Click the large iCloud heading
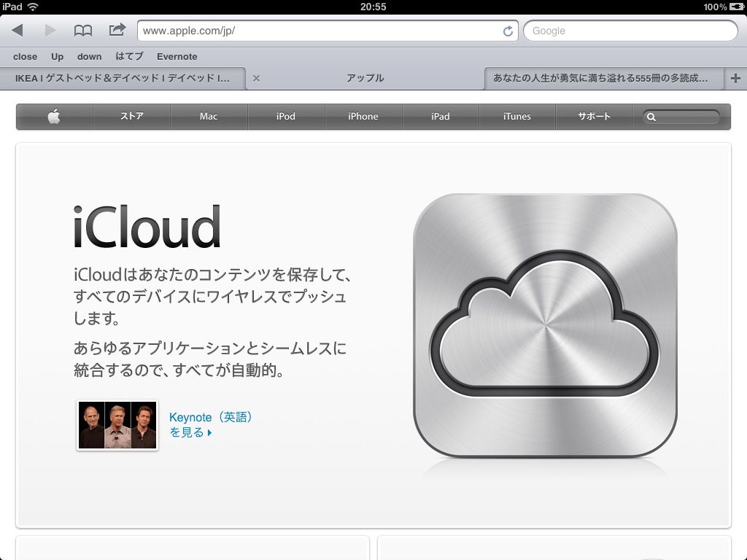Viewport: 747px width, 560px height. pos(147,227)
